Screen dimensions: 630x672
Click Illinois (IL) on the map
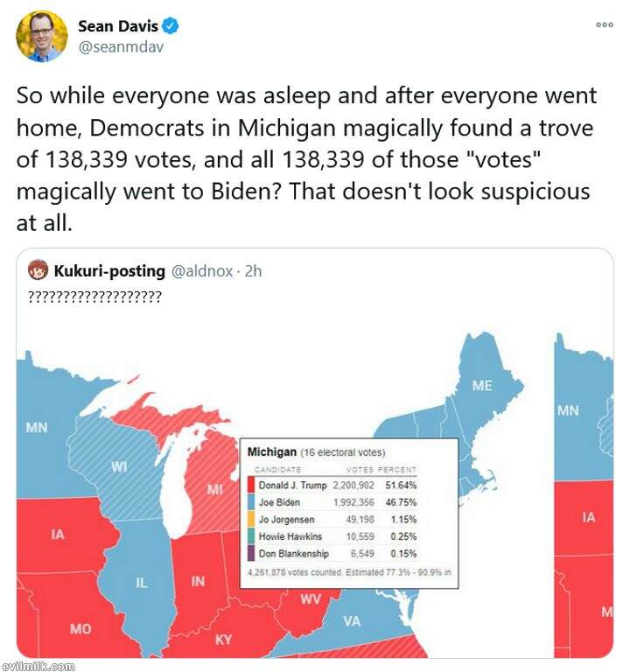[x=142, y=582]
